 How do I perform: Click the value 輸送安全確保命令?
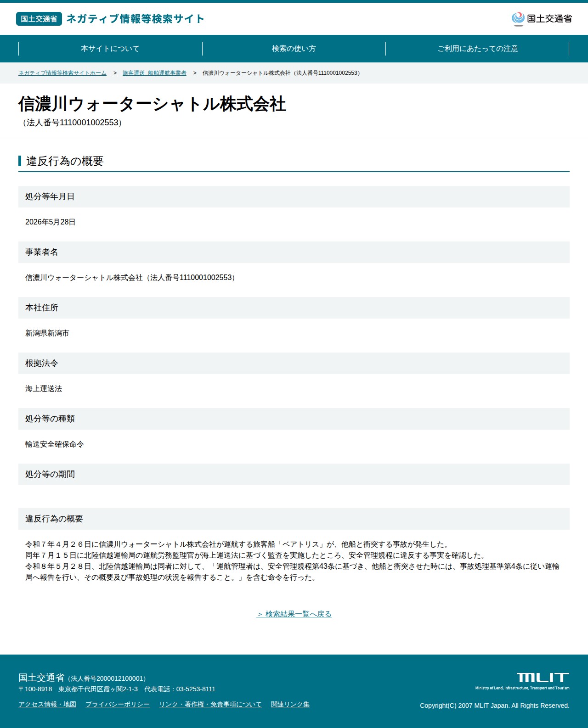55,444
